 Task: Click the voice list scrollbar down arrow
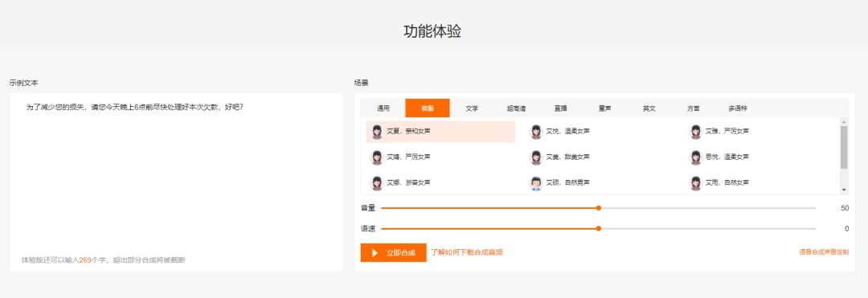coord(844,190)
